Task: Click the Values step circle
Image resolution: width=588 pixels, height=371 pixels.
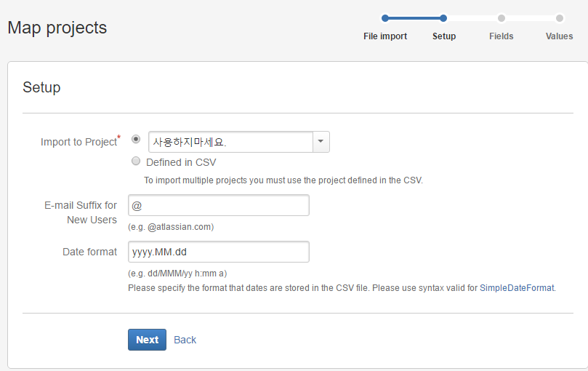Action: coord(560,18)
